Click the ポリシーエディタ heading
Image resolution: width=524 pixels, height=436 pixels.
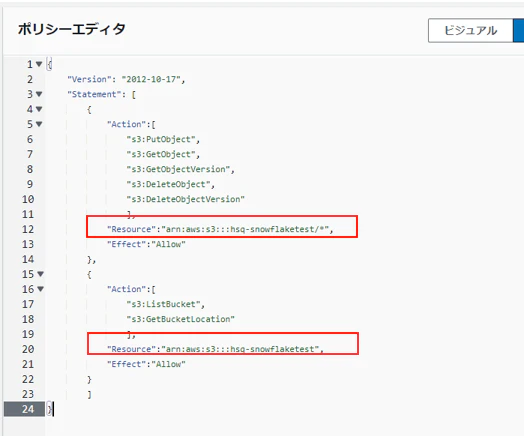pos(72,29)
